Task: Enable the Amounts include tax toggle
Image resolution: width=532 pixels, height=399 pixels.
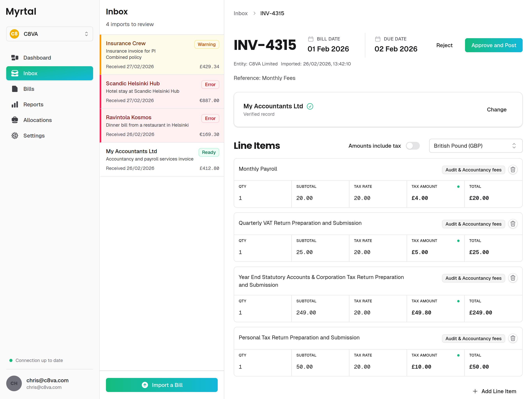Action: point(413,146)
